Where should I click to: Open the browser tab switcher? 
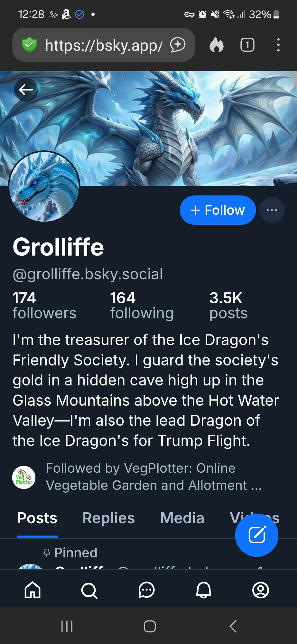247,45
